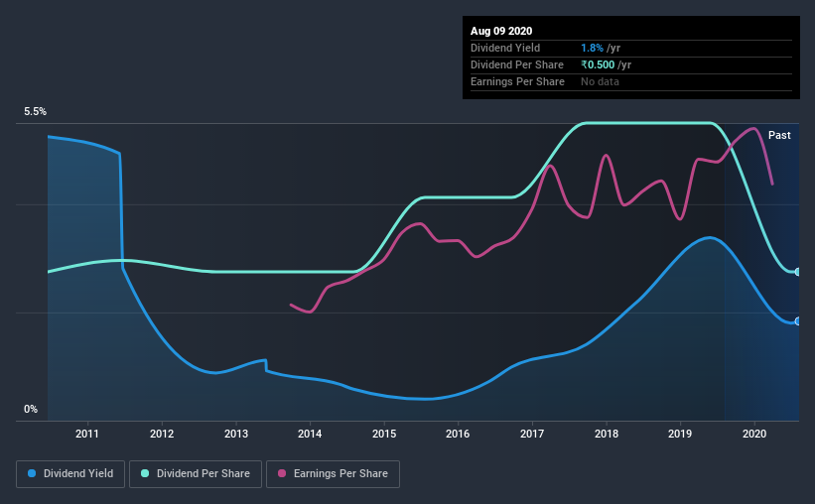Image resolution: width=815 pixels, height=504 pixels.
Task: Click the tooltip Dividend Per Share row label
Action: pos(516,64)
